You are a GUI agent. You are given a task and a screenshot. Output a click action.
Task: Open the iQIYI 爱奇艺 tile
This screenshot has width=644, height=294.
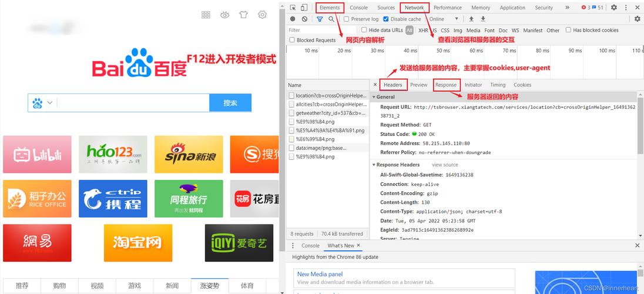[239, 243]
